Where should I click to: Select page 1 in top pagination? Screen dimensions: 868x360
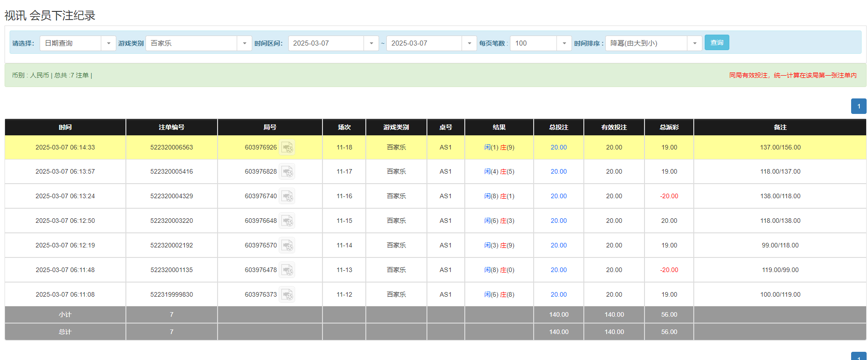pyautogui.click(x=858, y=106)
